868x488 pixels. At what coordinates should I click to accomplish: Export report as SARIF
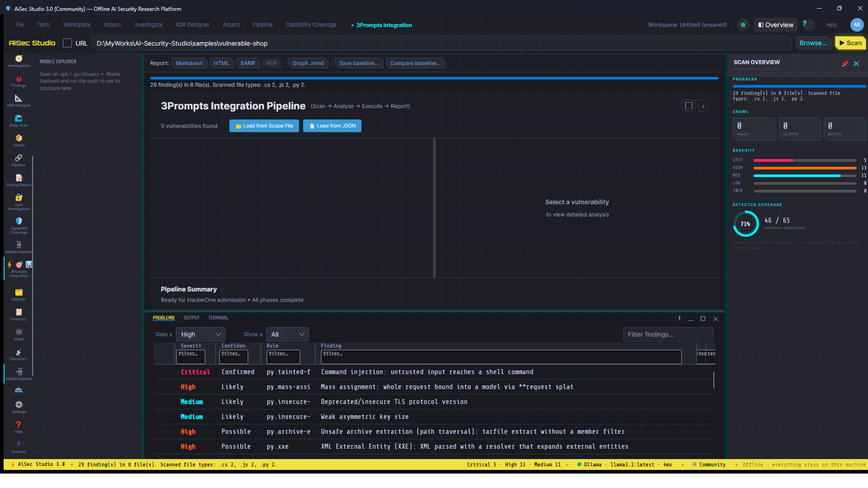pyautogui.click(x=248, y=63)
